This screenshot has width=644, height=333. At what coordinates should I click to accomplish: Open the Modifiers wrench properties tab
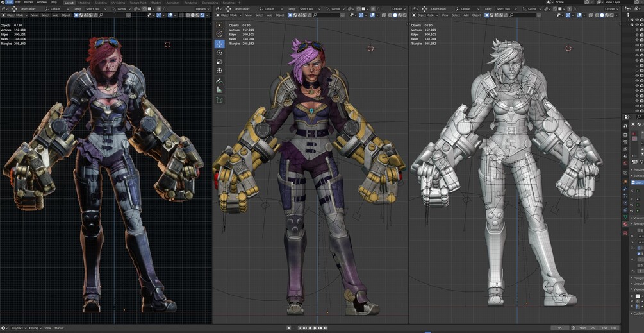[625, 189]
